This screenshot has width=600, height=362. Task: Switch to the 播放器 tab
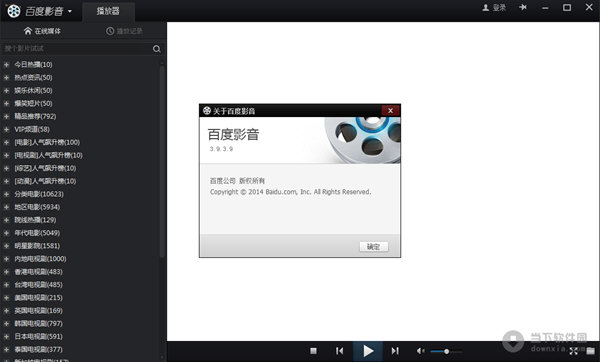108,11
